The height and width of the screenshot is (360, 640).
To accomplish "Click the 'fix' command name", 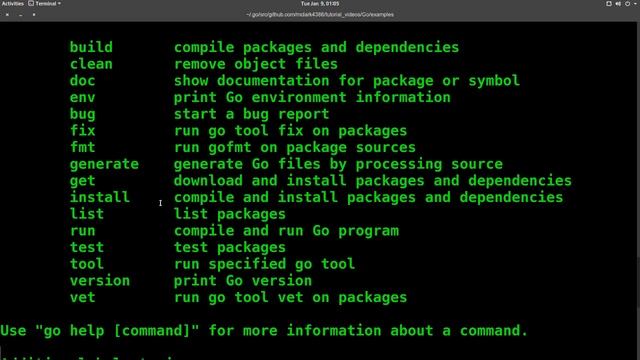I will (82, 131).
